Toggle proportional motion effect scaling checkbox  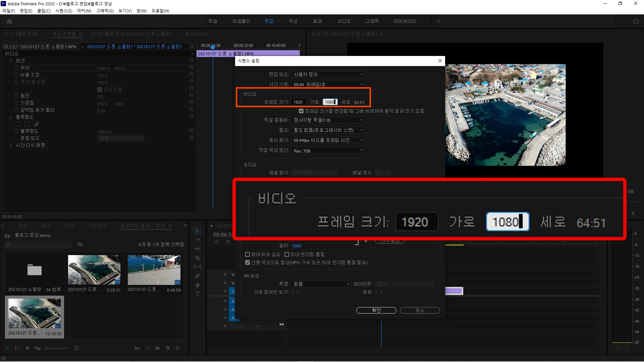301,111
